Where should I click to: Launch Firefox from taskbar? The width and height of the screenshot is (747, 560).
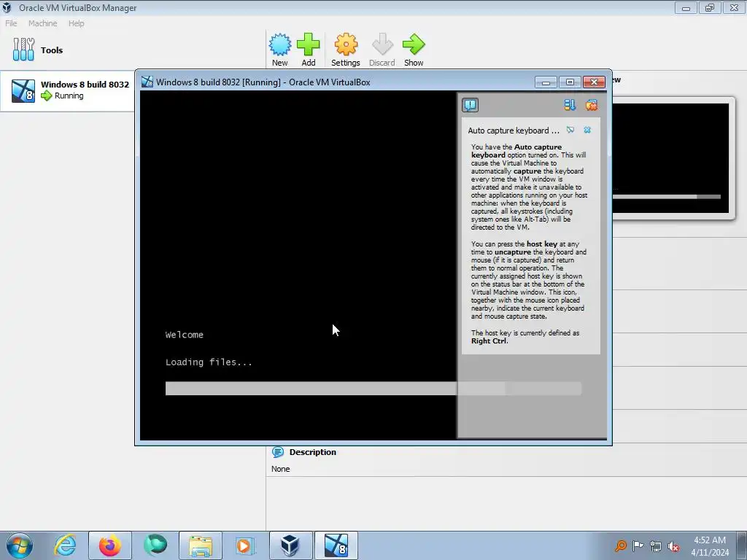tap(110, 545)
